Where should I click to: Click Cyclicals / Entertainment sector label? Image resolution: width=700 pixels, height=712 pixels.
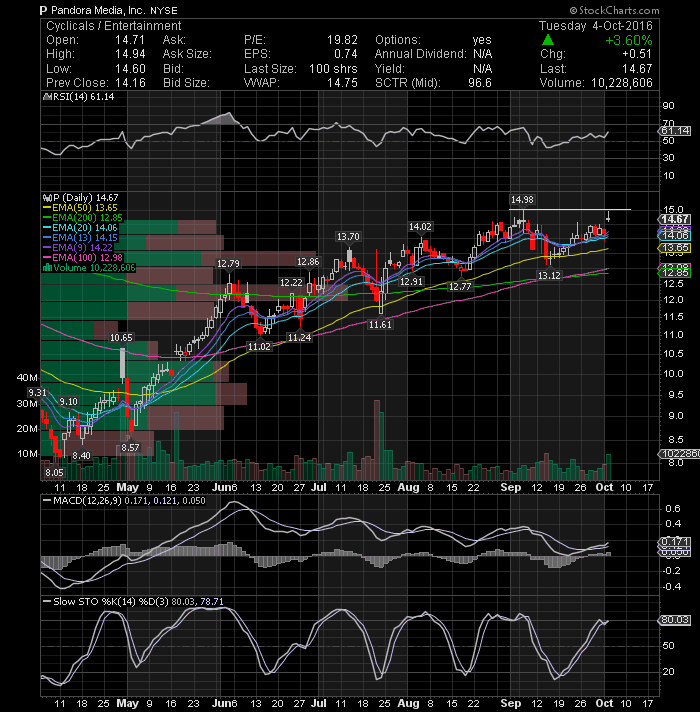(113, 26)
